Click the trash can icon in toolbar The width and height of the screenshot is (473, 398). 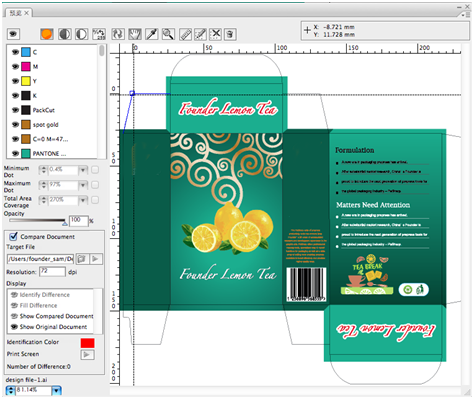(x=230, y=34)
